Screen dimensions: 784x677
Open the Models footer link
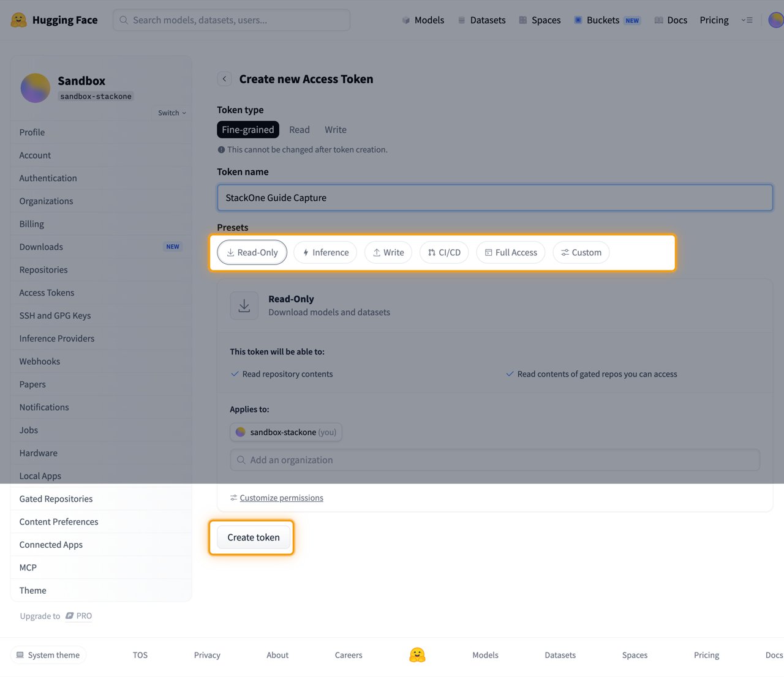tap(485, 655)
